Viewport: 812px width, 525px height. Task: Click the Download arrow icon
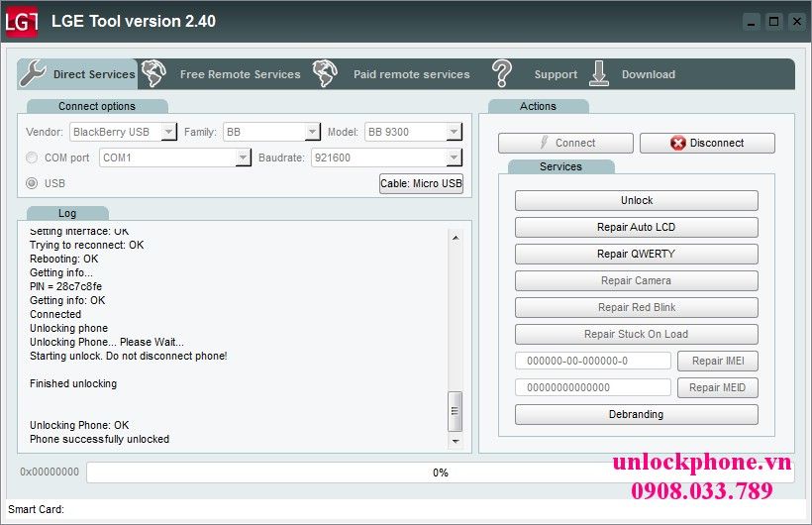click(x=599, y=73)
